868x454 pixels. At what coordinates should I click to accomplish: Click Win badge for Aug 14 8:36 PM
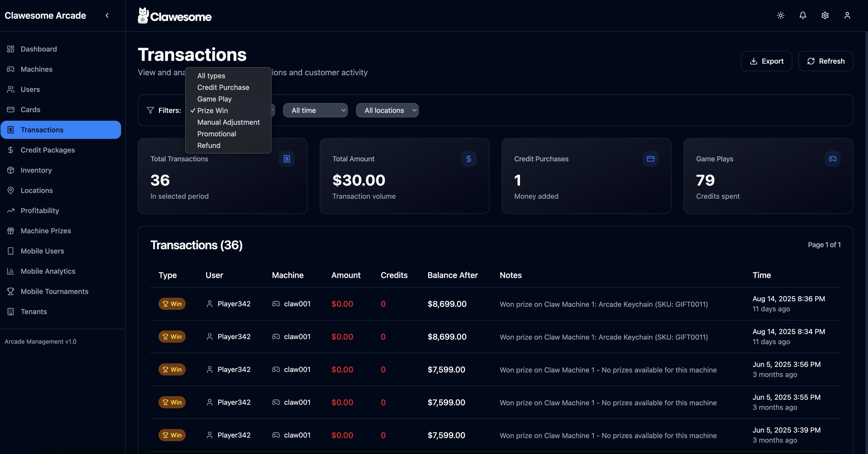pyautogui.click(x=172, y=304)
